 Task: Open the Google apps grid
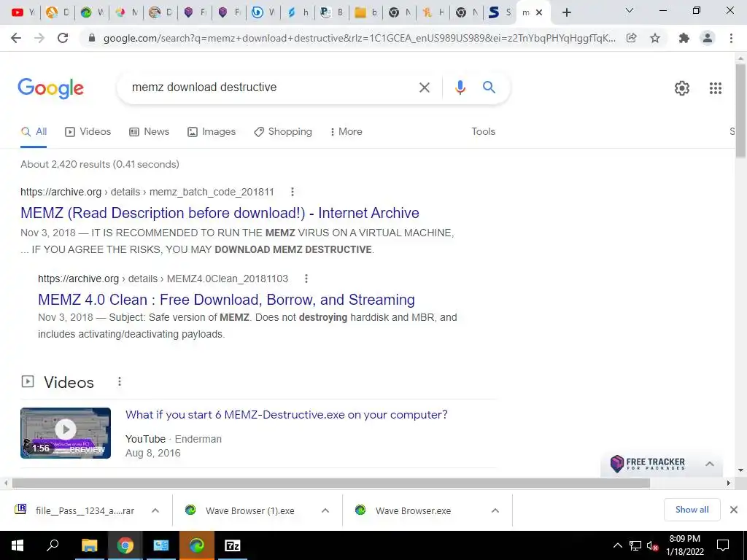(715, 88)
